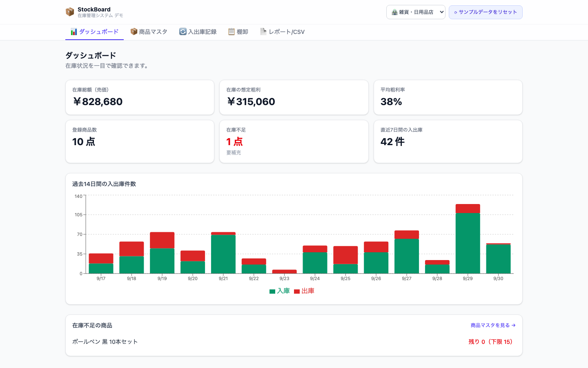Image resolution: width=588 pixels, height=368 pixels.
Task: Switch to the ダッシュボード tab
Action: coord(94,32)
